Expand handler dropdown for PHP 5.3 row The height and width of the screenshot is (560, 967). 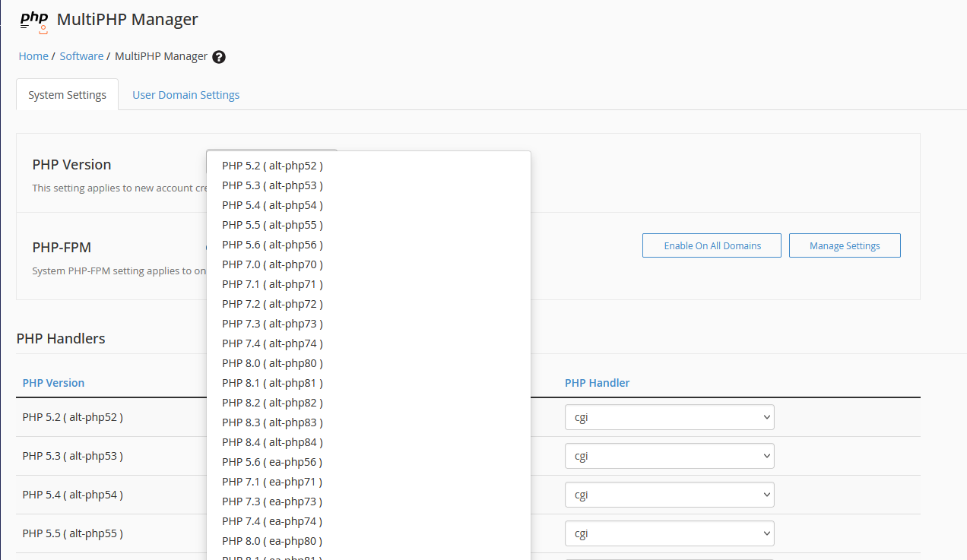(669, 456)
